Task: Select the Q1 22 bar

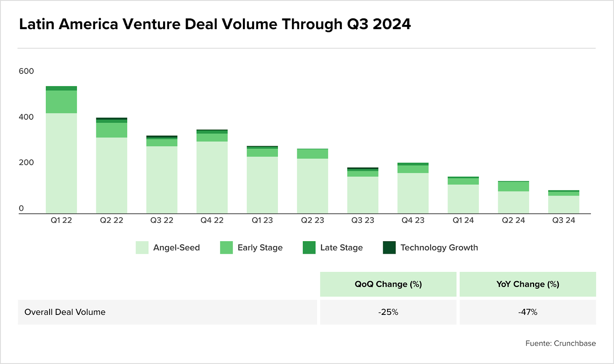Action: 61,153
